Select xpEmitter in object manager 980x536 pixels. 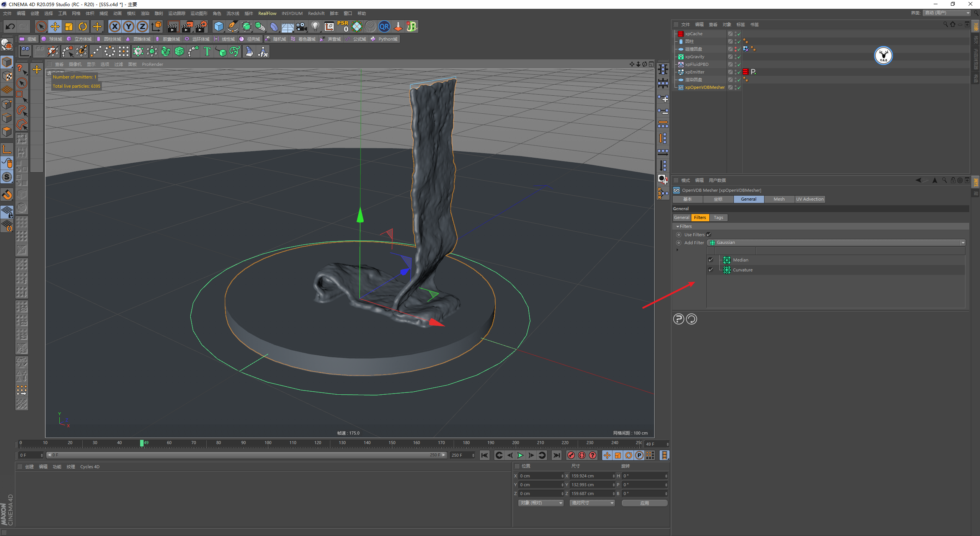[694, 72]
